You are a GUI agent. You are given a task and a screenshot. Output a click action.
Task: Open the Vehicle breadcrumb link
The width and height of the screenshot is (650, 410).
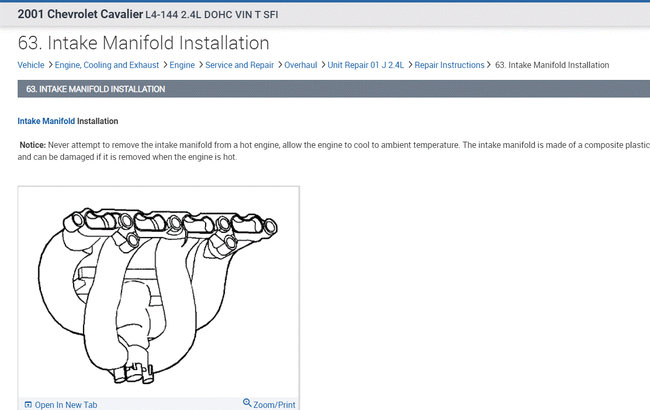click(x=31, y=65)
